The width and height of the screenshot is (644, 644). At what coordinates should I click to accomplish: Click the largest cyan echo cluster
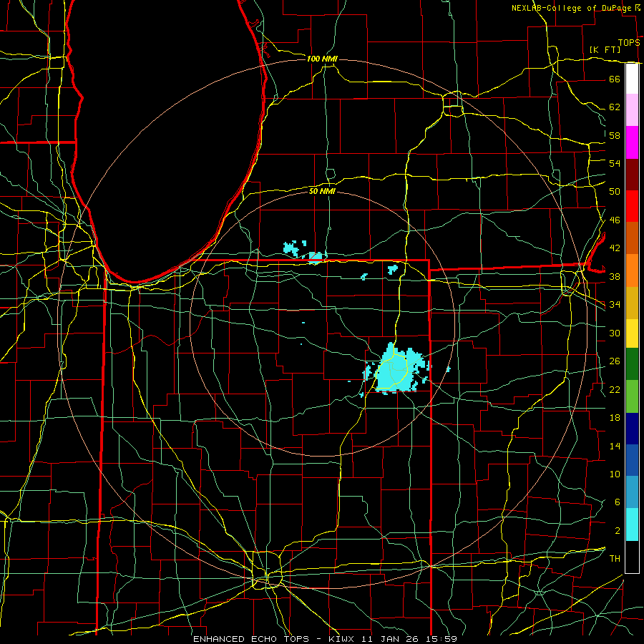[x=395, y=369]
